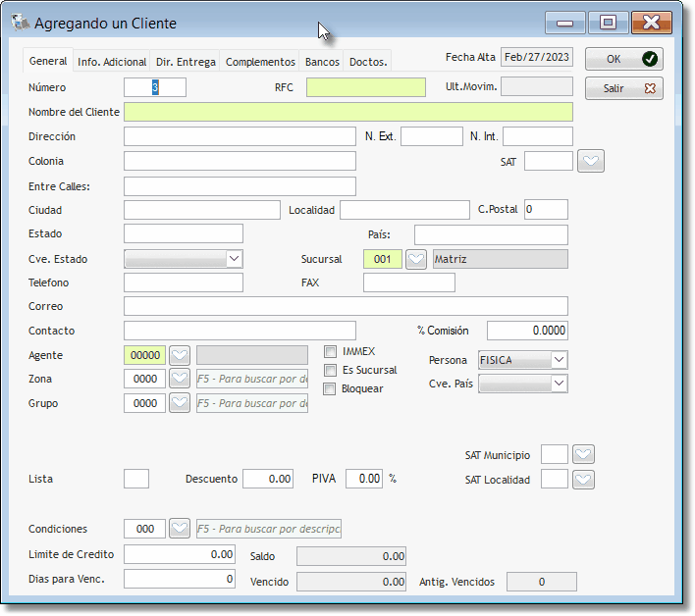The width and height of the screenshot is (695, 616).
Task: Click the Fecha Alta date field
Action: click(x=537, y=57)
